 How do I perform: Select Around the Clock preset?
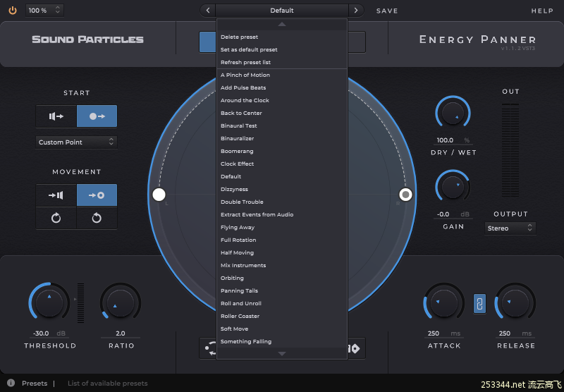coord(282,100)
